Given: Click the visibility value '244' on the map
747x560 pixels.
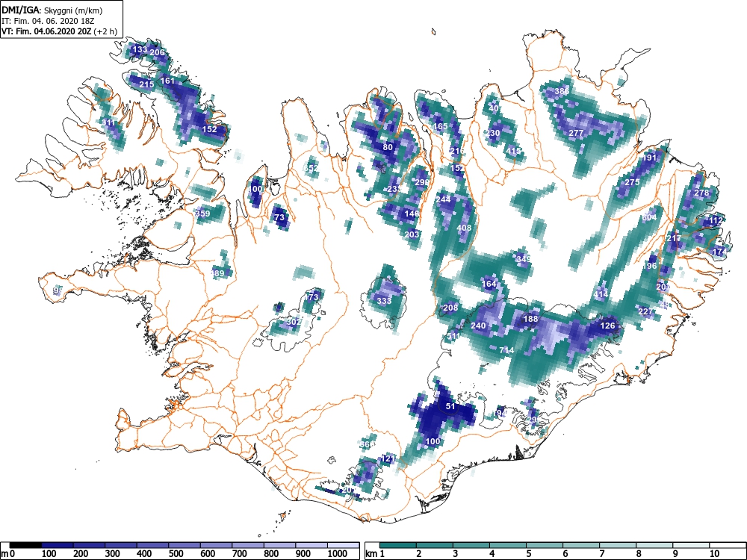Looking at the screenshot, I should (443, 199).
